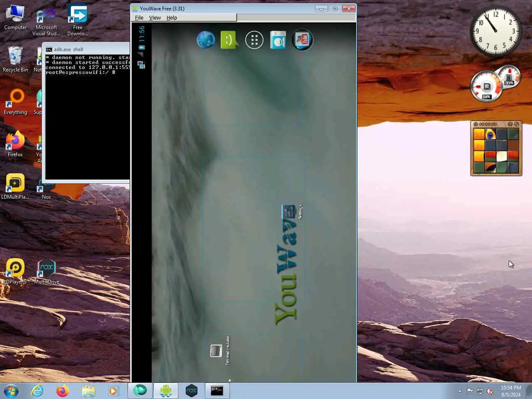Open the File menu in YouWave
Screen dimensions: 532x399
139,17
